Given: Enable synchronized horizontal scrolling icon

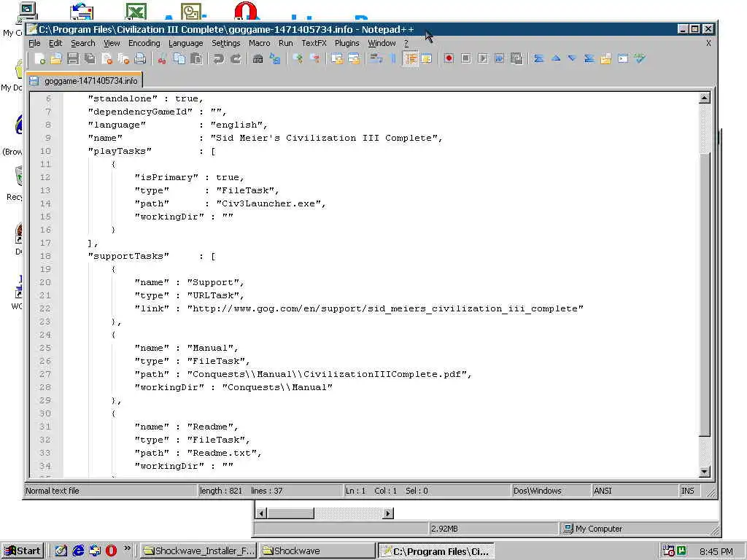Looking at the screenshot, I should coord(354,58).
